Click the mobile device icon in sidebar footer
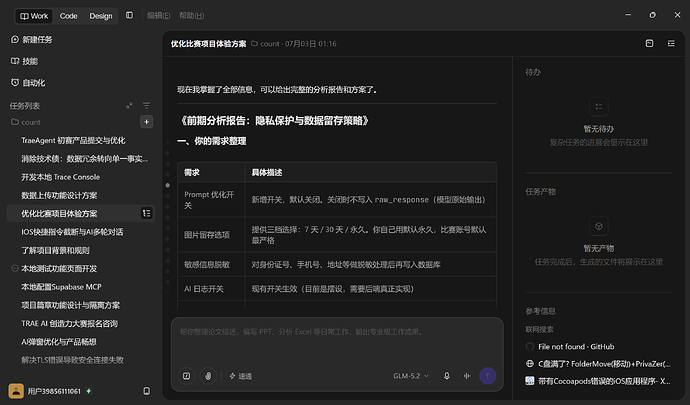This screenshot has height=405, width=690. [x=147, y=391]
